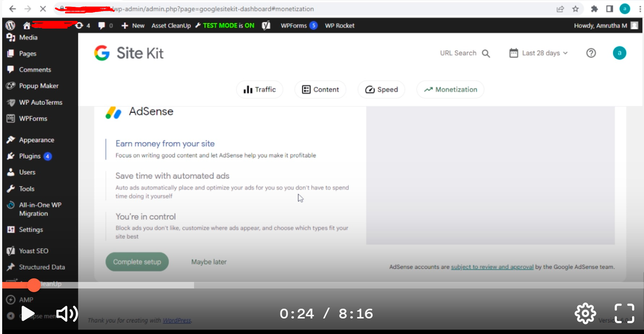
Task: Select the WP AutoTerms sidebar icon
Action: point(10,102)
